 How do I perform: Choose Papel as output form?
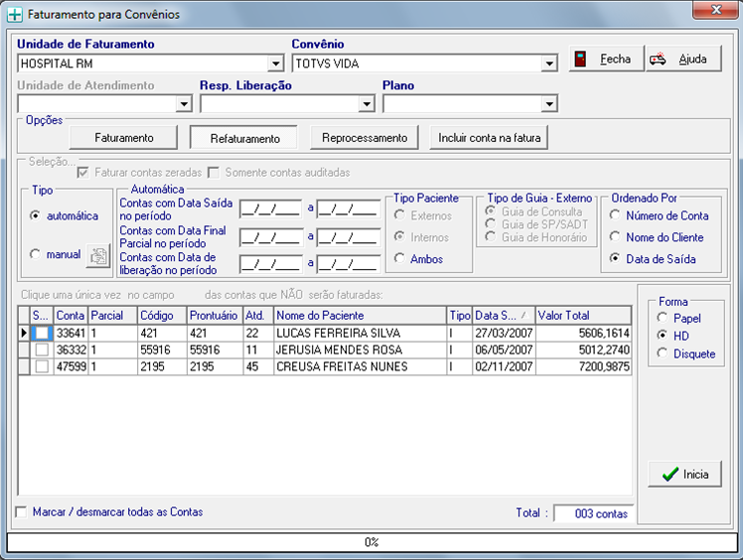point(663,319)
